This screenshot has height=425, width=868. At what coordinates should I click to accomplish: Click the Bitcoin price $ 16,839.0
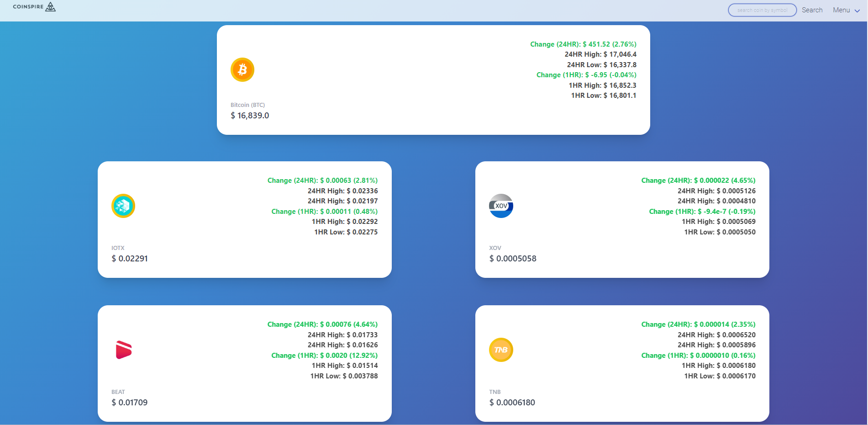coord(250,115)
